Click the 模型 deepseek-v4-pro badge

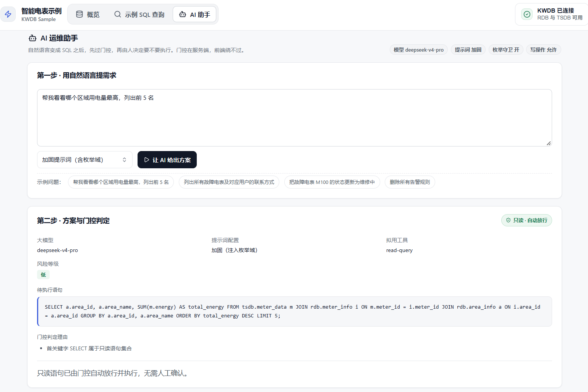pyautogui.click(x=419, y=50)
